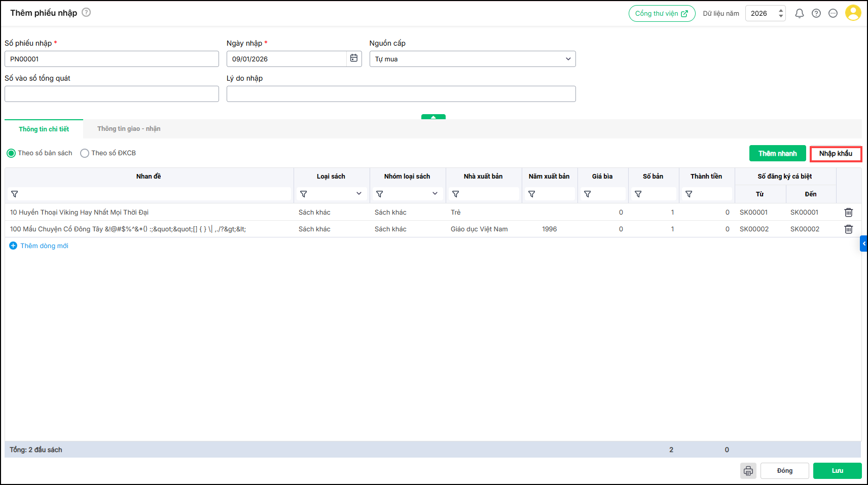Select the Theo số ĐKCB radio option
The height and width of the screenshot is (485, 868).
click(85, 153)
